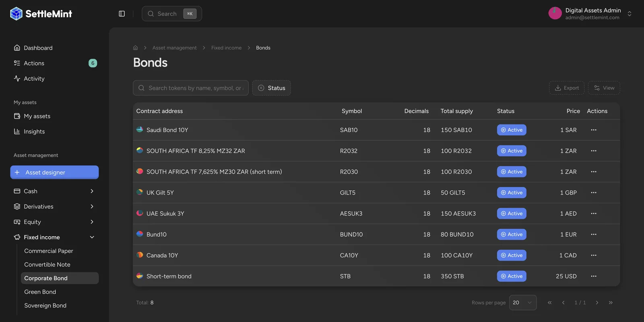Click the Short-term bond token avatar
Screen dimensions: 644x322
pyautogui.click(x=140, y=276)
